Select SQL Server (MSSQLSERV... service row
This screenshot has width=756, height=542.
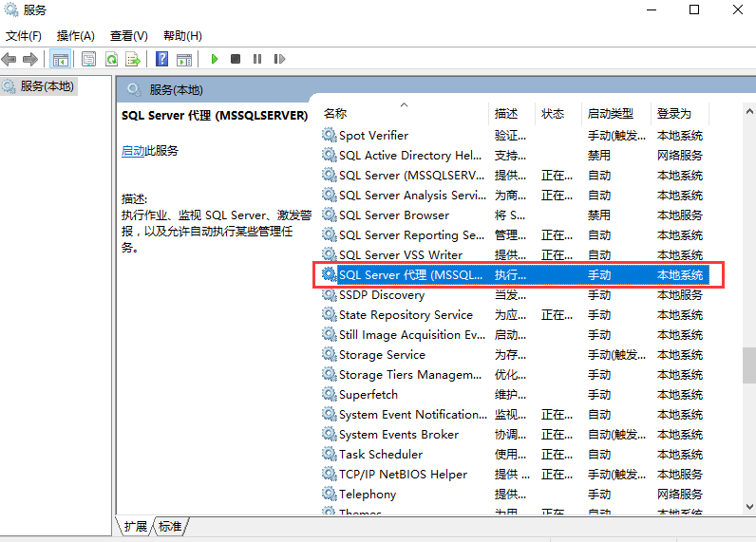(516, 175)
